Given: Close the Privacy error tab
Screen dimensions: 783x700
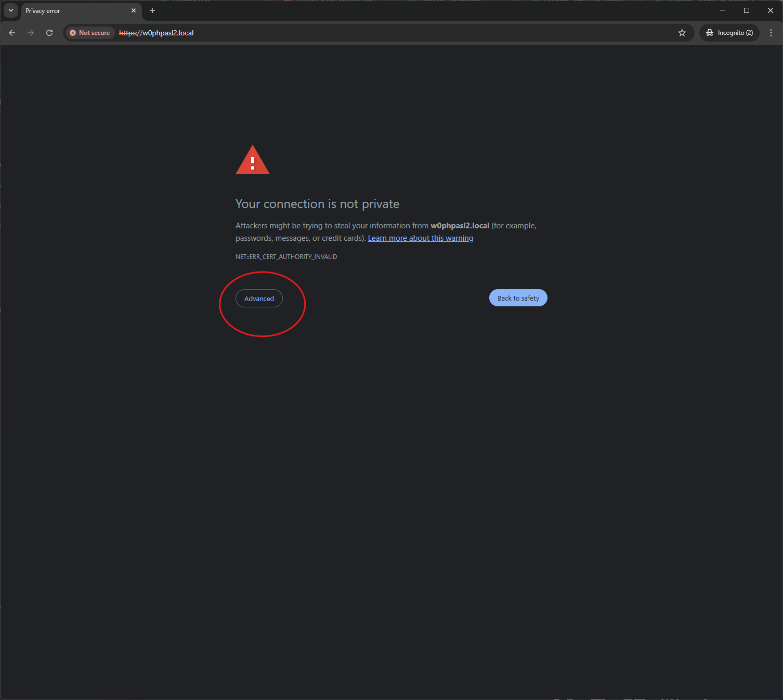Looking at the screenshot, I should tap(134, 10).
